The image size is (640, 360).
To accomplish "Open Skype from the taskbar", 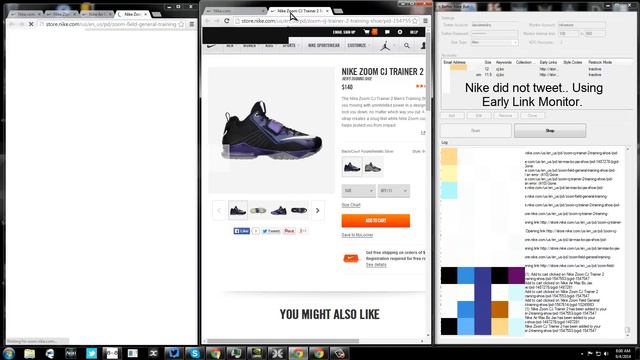I will click(195, 353).
